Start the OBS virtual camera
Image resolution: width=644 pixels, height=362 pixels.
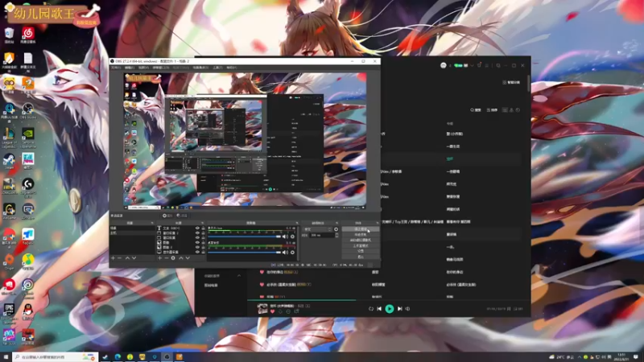pyautogui.click(x=361, y=240)
